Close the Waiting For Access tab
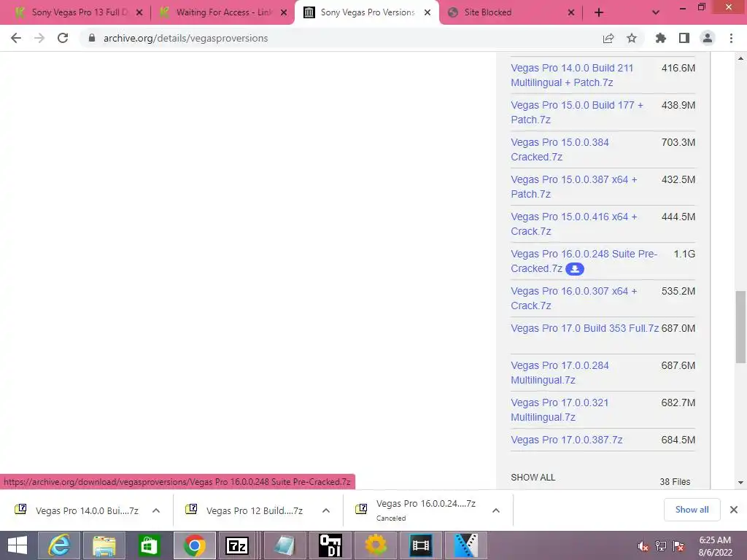 click(x=284, y=13)
